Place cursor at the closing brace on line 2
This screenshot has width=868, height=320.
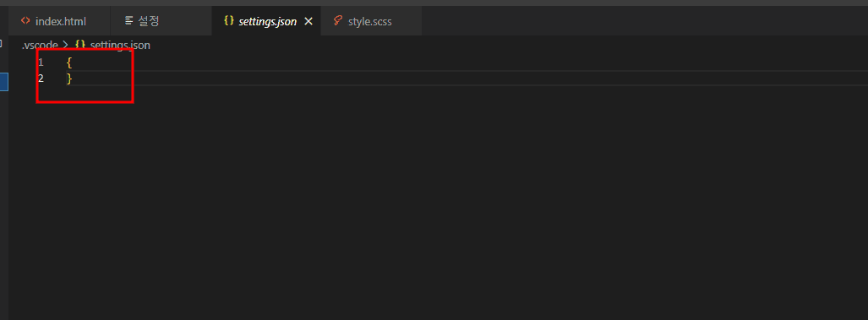click(69, 79)
